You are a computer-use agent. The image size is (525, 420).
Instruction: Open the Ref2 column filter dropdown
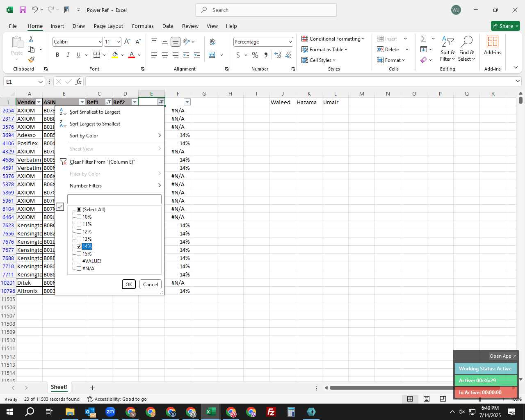[135, 102]
